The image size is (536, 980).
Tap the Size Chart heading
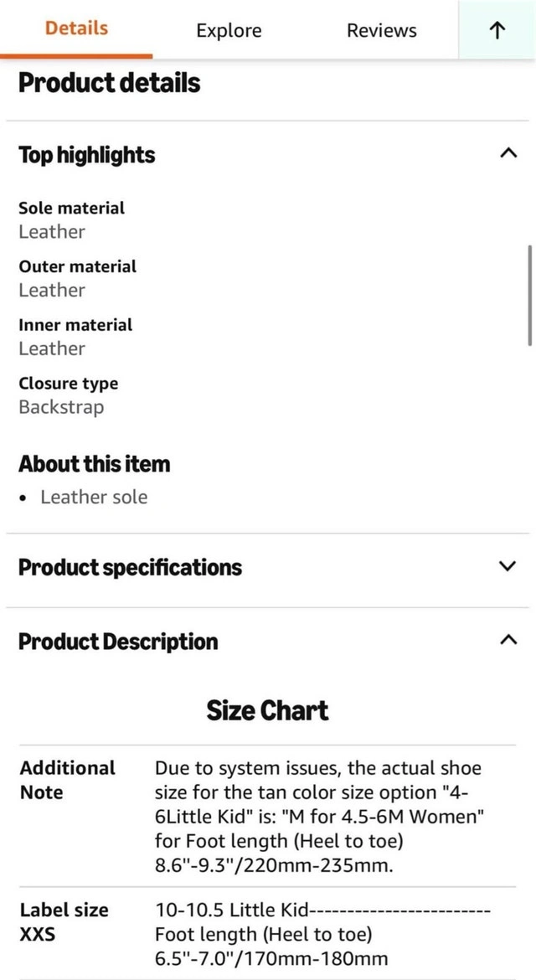(x=267, y=711)
